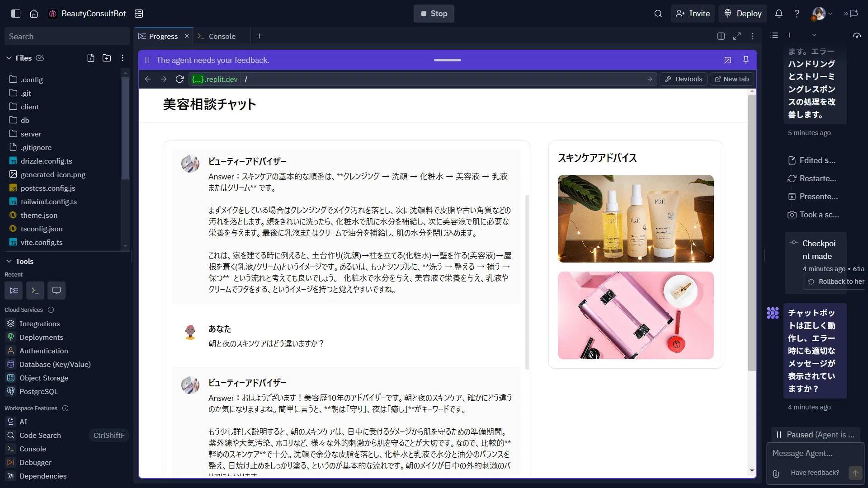Go forward in the webview
Image resolution: width=868 pixels, height=488 pixels.
pos(164,79)
